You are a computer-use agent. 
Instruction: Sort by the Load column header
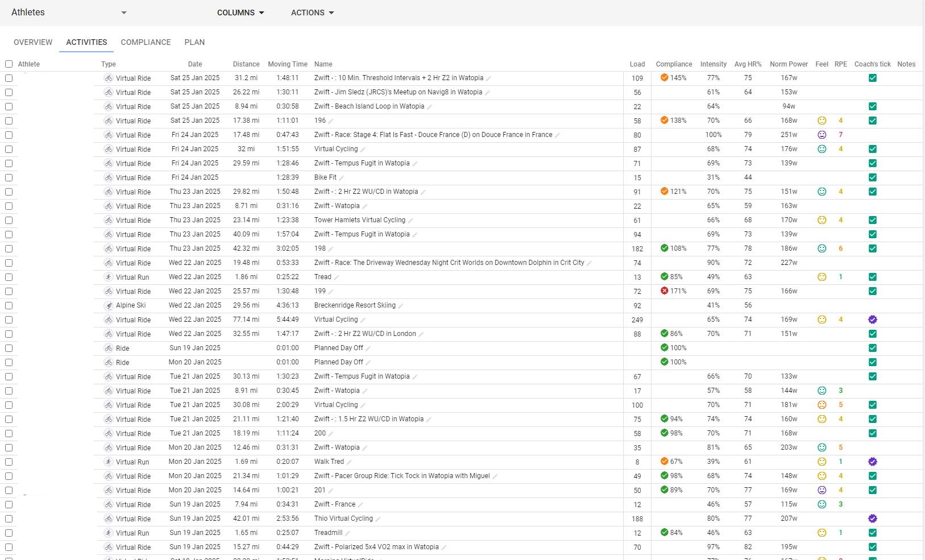pos(637,64)
